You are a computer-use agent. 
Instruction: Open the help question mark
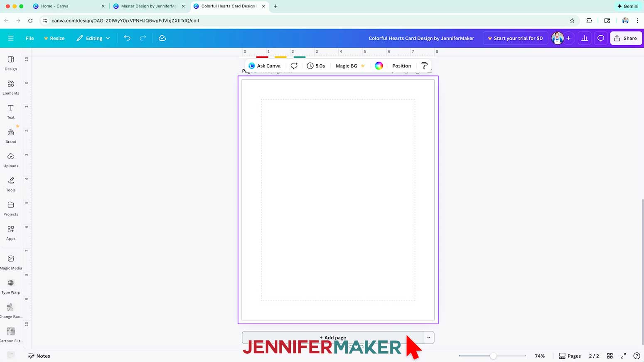pos(637,356)
